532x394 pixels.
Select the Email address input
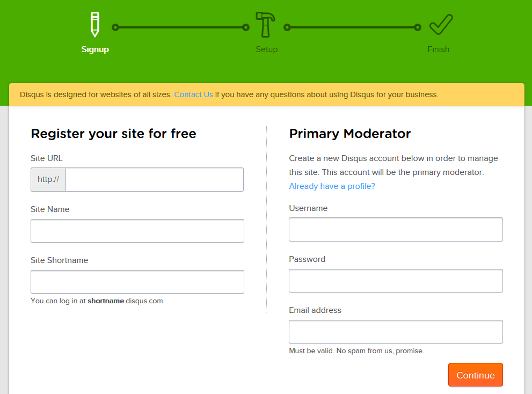(396, 332)
